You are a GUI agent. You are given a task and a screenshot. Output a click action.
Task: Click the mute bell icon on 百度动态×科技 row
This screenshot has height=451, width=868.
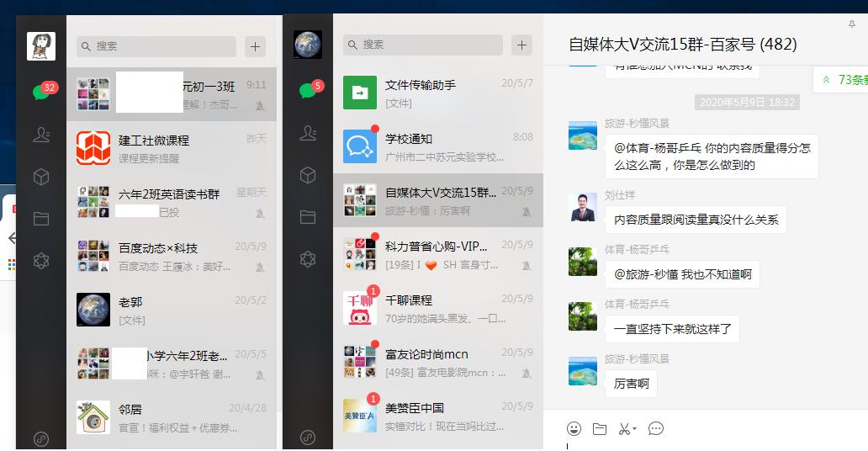260,267
